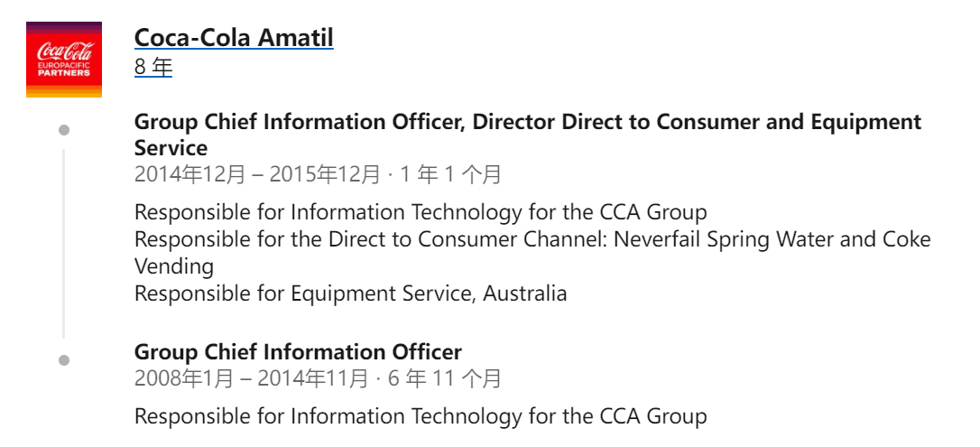This screenshot has width=980, height=447.
Task: Click the Coca-Cola Europacific Partners logo
Action: pyautogui.click(x=64, y=60)
